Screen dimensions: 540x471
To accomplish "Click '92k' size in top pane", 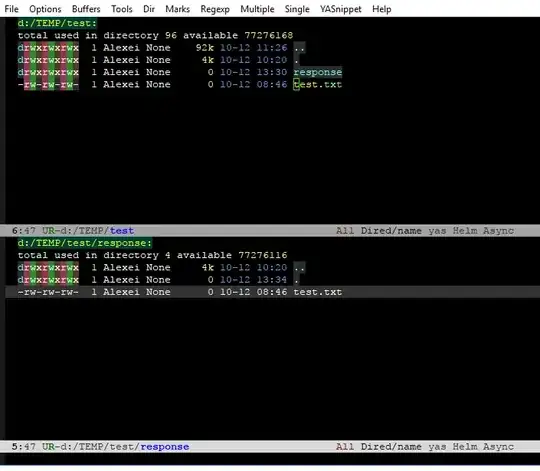I will pos(205,48).
